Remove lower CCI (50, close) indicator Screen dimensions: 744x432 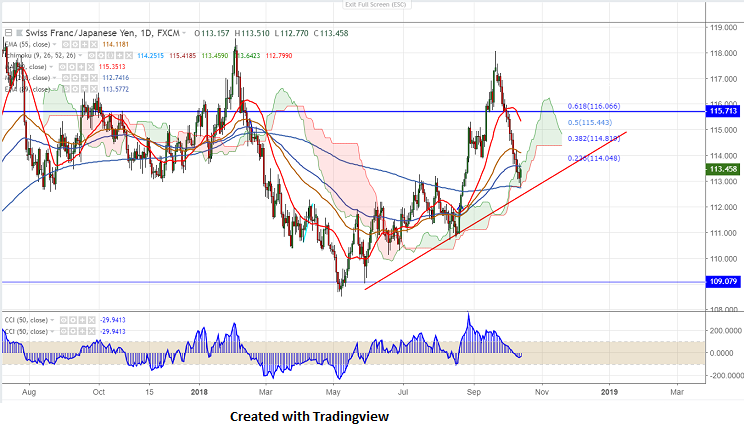tap(92, 331)
